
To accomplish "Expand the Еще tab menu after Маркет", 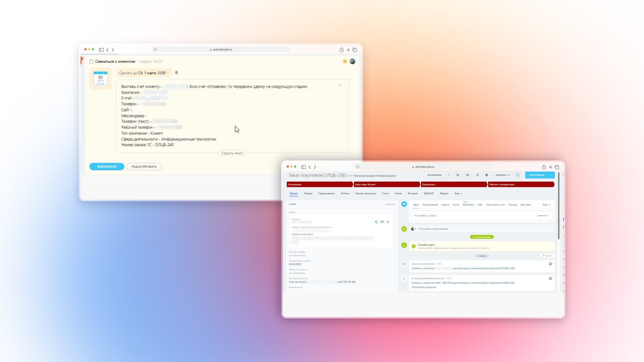I will (458, 193).
